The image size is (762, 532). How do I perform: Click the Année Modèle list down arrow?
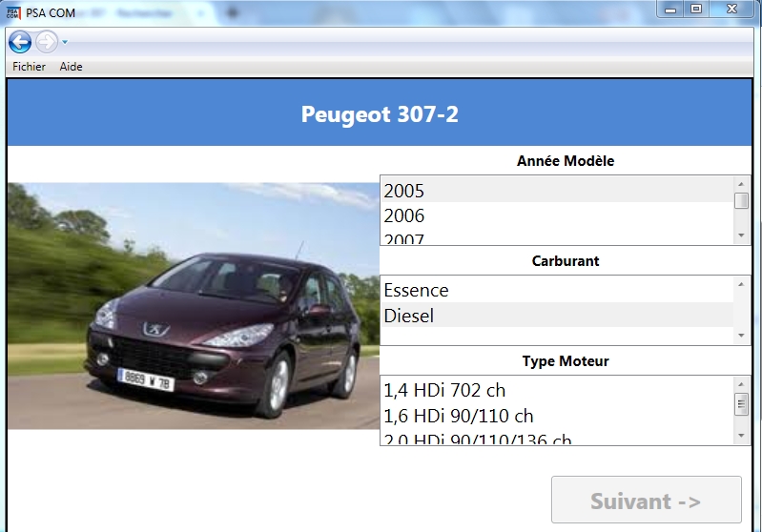[741, 235]
